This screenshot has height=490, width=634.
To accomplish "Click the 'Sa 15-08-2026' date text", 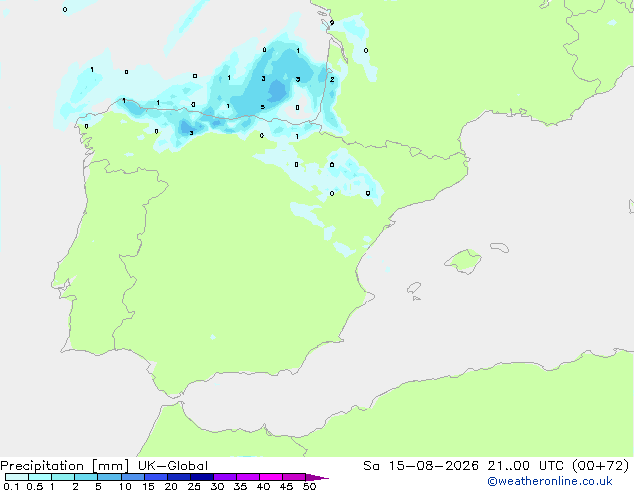I will coord(421,466).
